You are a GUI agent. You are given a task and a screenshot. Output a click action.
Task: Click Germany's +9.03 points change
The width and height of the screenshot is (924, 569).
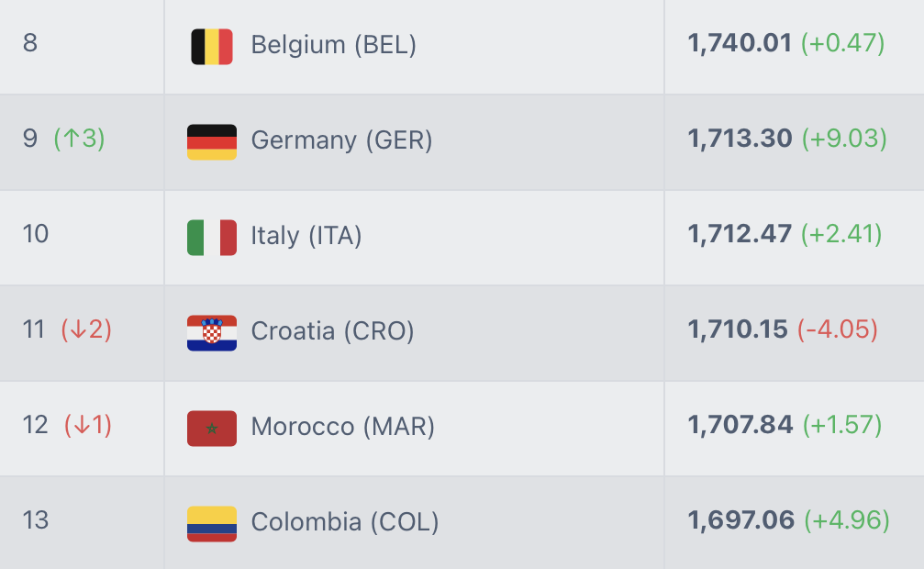point(844,139)
